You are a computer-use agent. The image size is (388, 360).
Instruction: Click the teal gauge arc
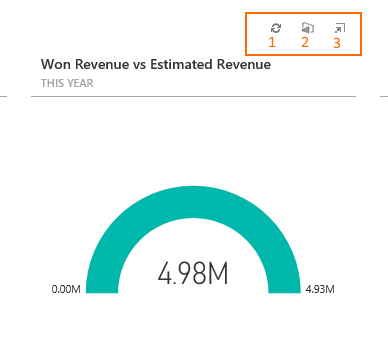193,203
